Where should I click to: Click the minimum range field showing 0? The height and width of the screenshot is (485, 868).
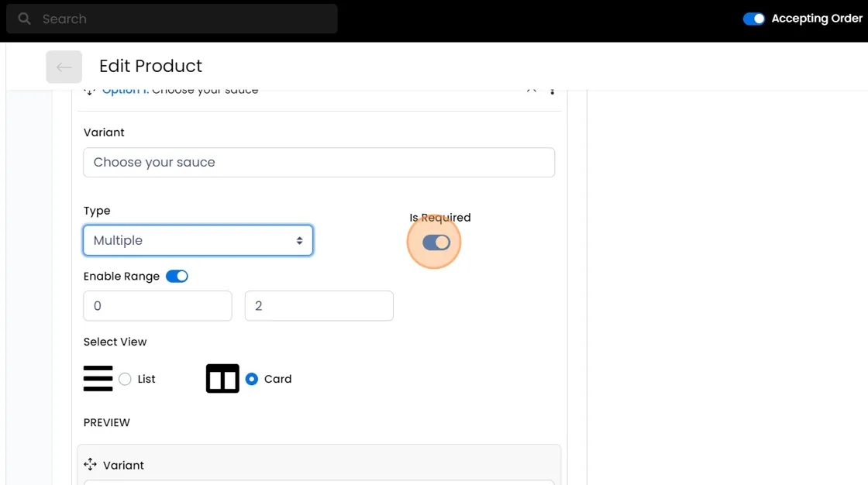click(157, 306)
